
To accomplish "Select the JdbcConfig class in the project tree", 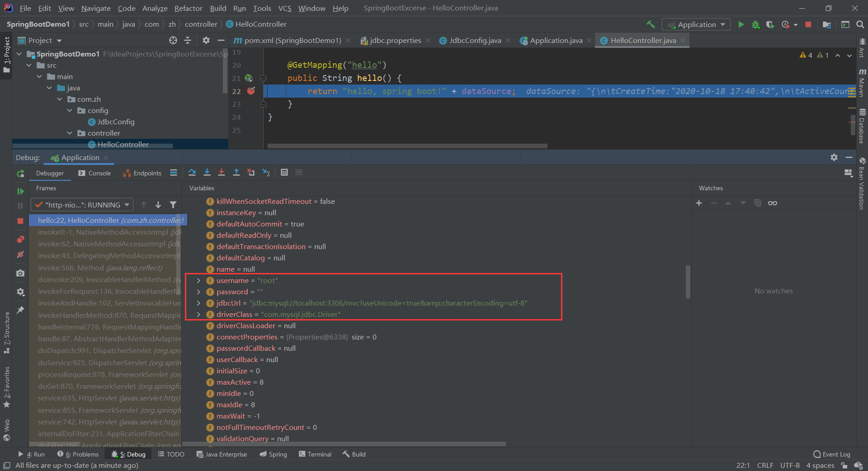I will [x=116, y=122].
